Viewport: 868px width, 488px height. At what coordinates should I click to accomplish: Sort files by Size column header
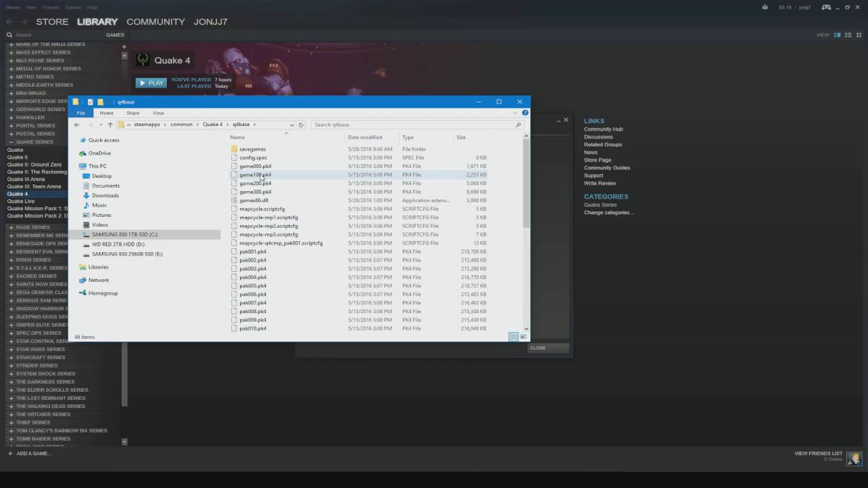click(x=461, y=138)
